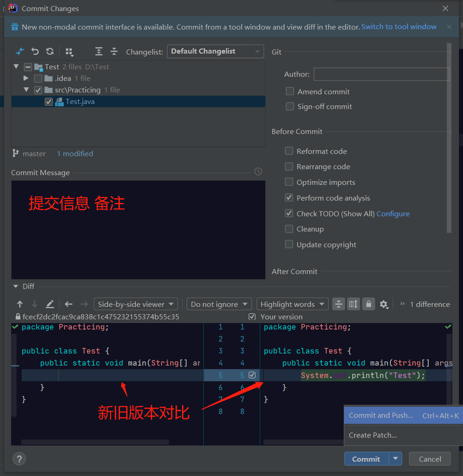Check the .idea folder checkbox

click(x=38, y=78)
